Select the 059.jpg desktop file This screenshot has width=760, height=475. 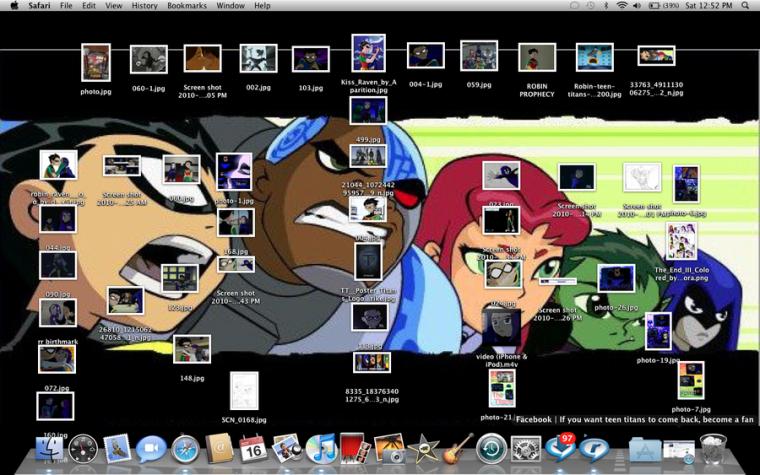tap(479, 56)
